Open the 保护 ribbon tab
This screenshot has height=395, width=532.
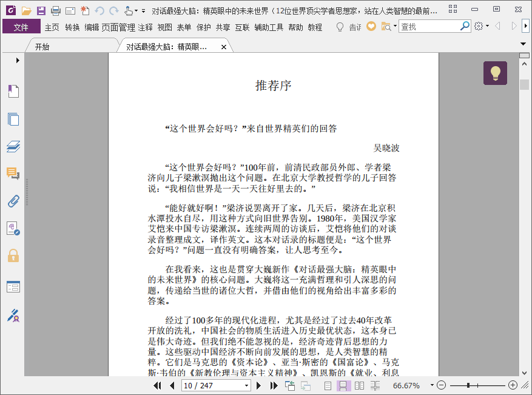click(x=204, y=27)
